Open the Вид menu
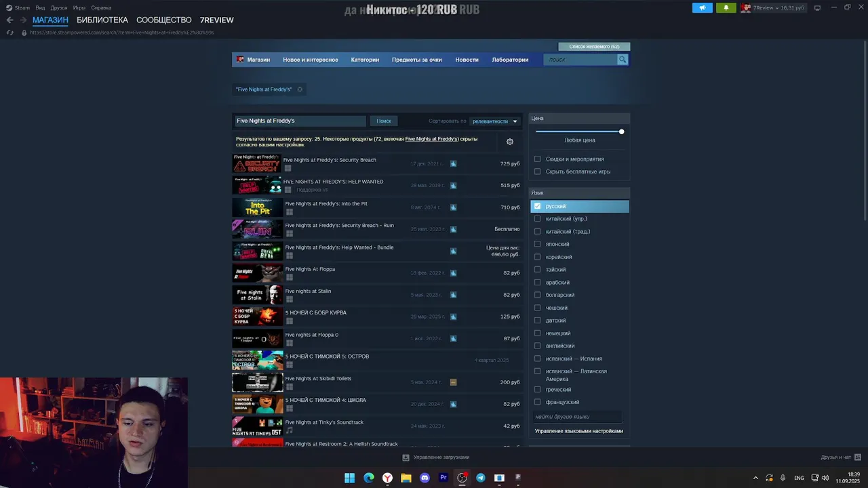Viewport: 868px width, 488px height. [x=40, y=7]
